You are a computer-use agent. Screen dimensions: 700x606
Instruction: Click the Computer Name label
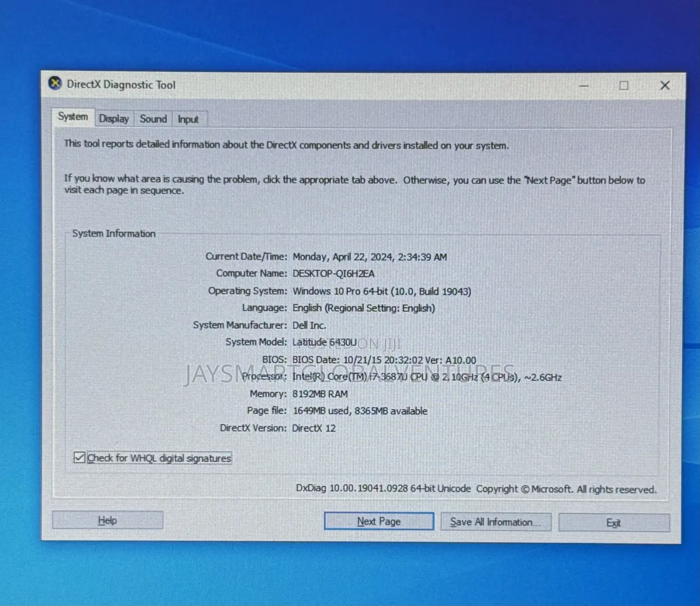[252, 273]
